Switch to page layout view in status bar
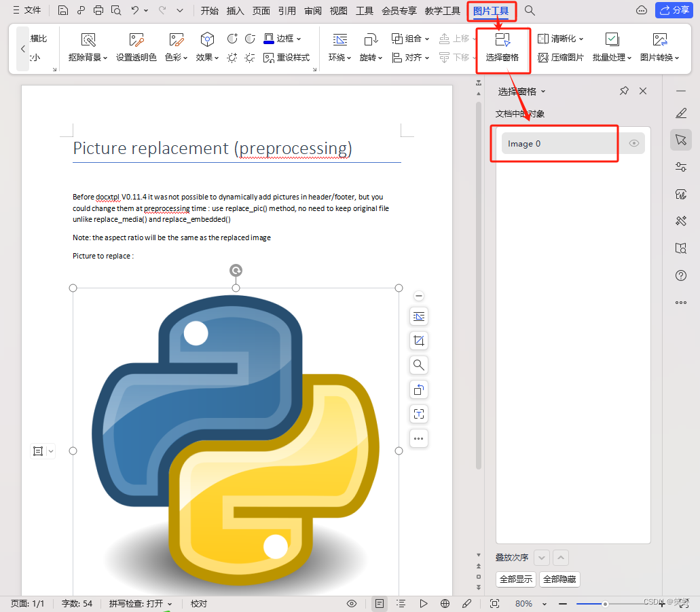The width and height of the screenshot is (700, 612). point(379,604)
